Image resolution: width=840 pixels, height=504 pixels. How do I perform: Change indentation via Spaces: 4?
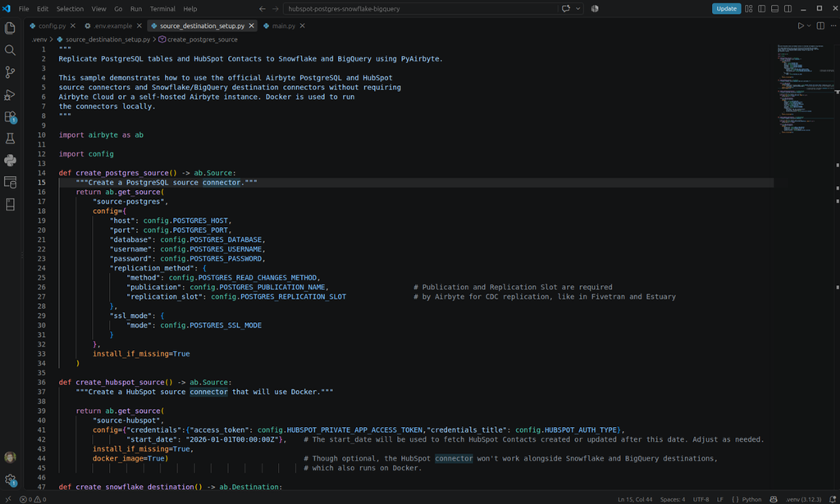click(673, 499)
